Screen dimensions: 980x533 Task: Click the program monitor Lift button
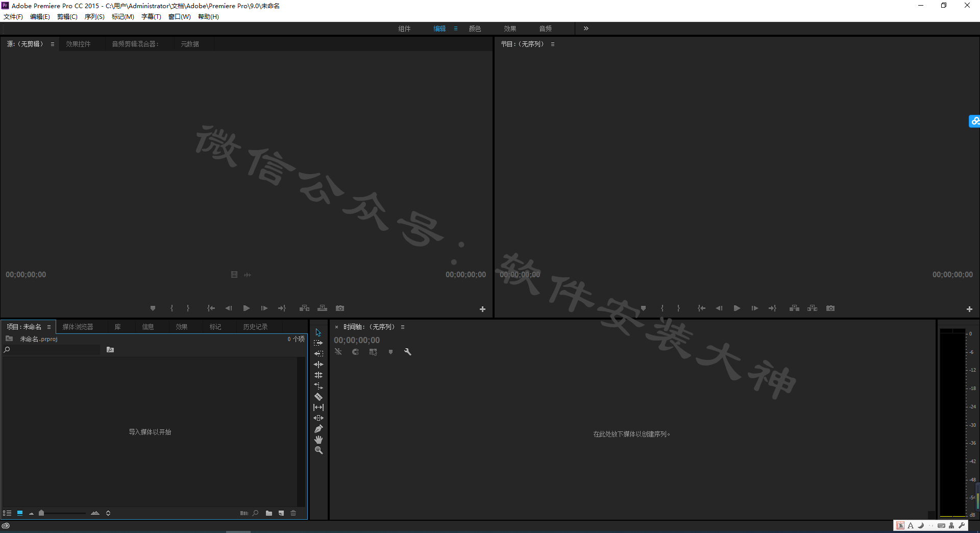pos(795,308)
